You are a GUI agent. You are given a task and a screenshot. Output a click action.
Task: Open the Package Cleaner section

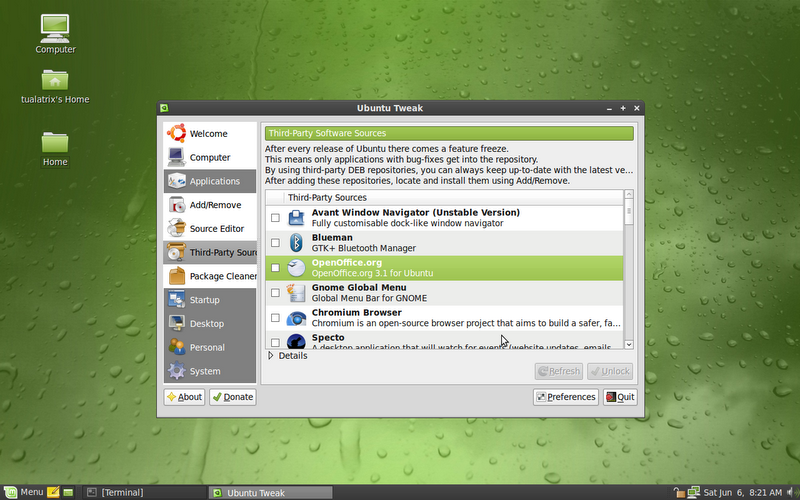click(210, 276)
